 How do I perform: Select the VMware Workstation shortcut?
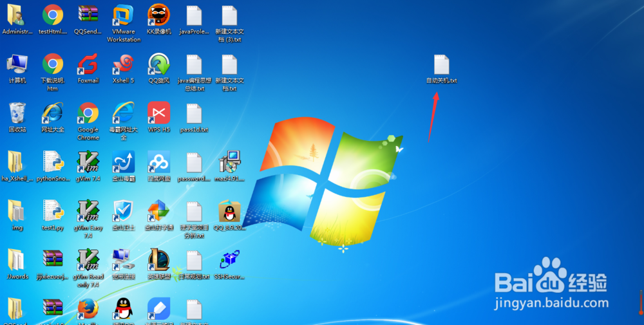click(x=124, y=24)
